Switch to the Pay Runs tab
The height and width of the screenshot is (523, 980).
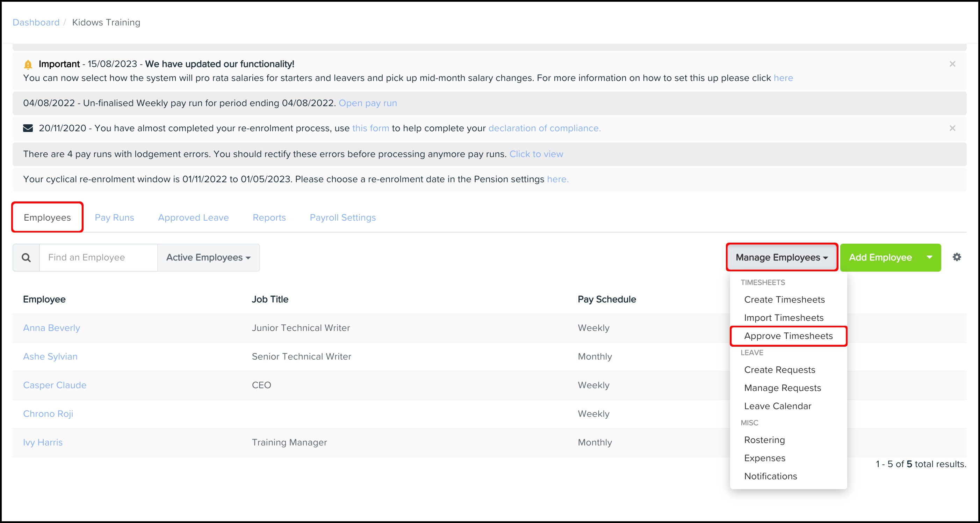click(114, 218)
